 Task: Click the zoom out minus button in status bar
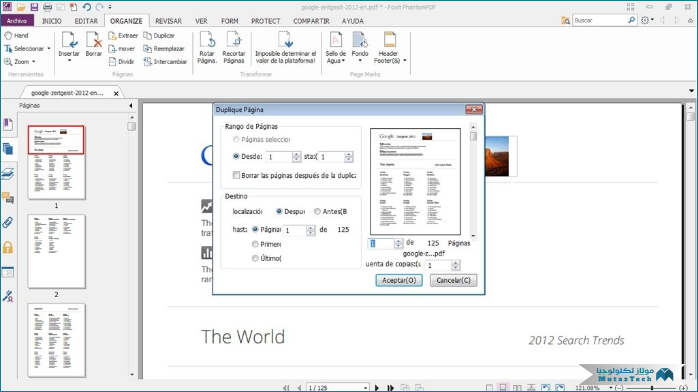pos(619,388)
